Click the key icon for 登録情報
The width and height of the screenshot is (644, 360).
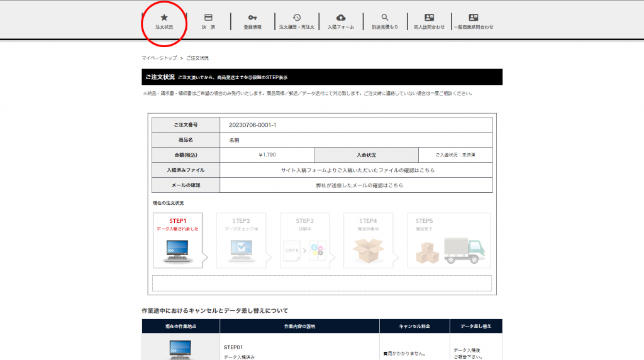click(252, 18)
